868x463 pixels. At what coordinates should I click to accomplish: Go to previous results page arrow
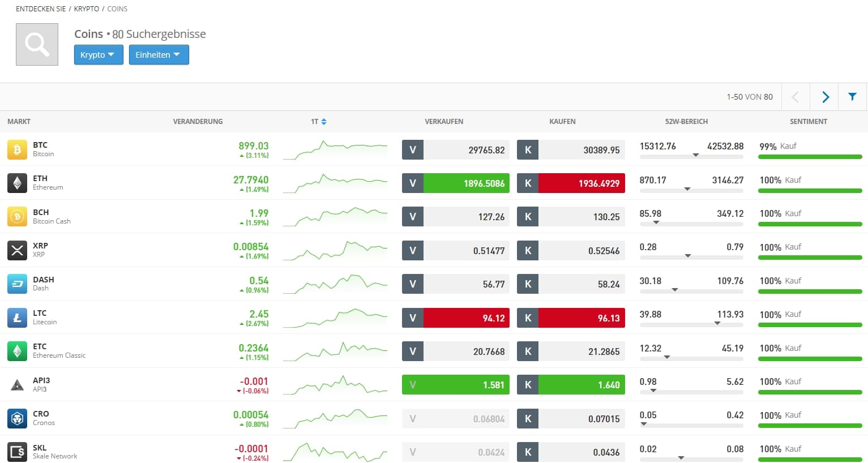(x=796, y=97)
